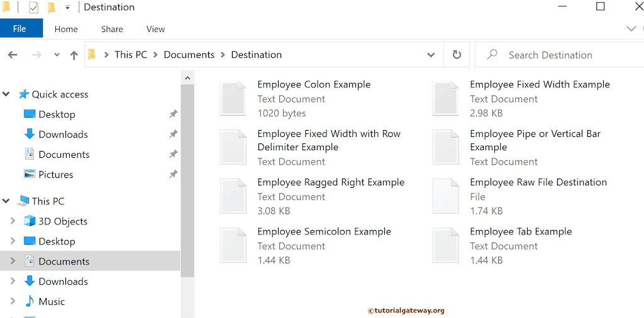
Task: Click in the Search Destination field
Action: [559, 55]
